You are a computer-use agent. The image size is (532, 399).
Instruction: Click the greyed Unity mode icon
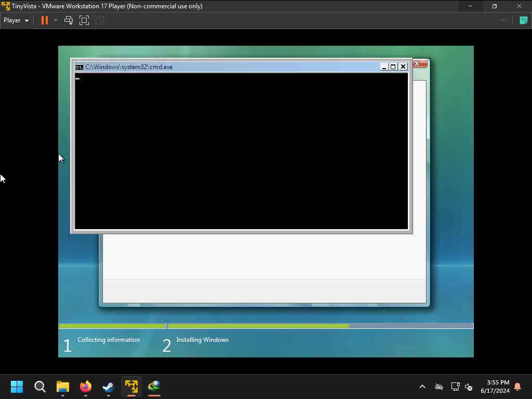click(x=100, y=20)
